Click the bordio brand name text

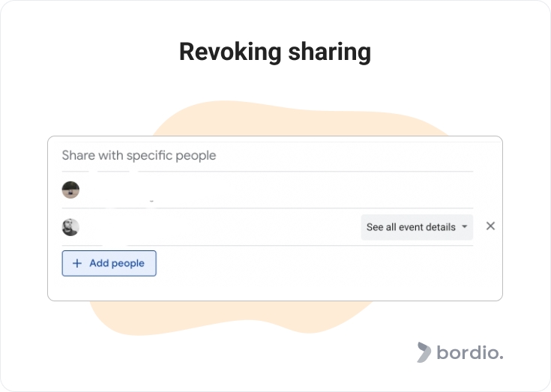(470, 352)
